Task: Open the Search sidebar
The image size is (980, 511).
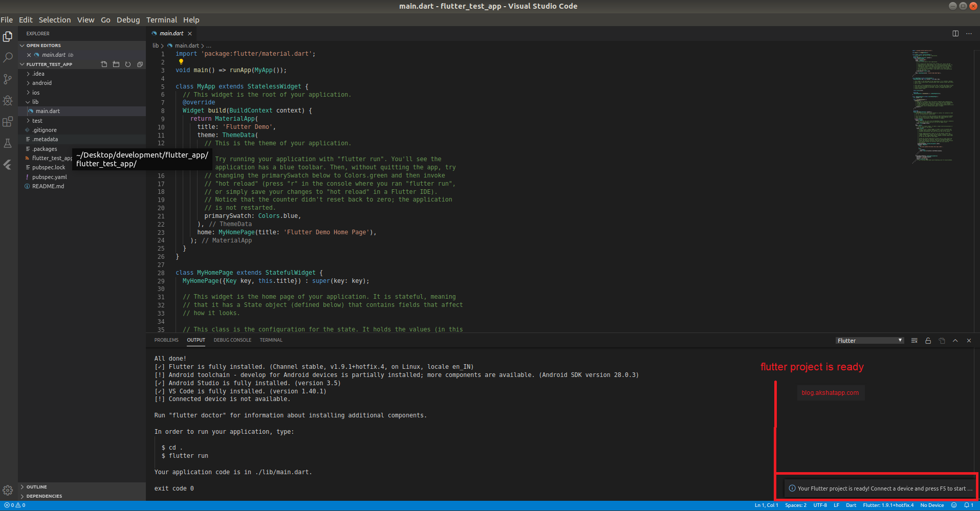Action: [x=8, y=57]
